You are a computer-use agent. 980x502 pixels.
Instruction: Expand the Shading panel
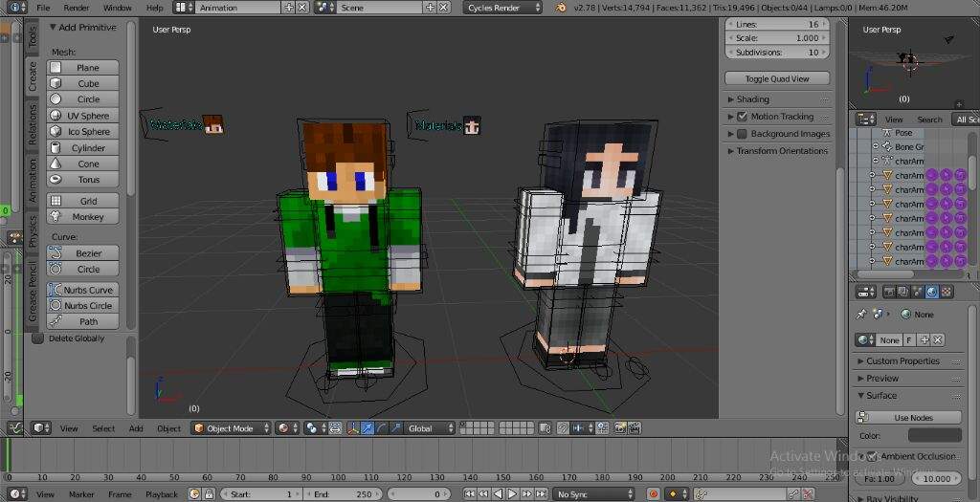pos(752,99)
